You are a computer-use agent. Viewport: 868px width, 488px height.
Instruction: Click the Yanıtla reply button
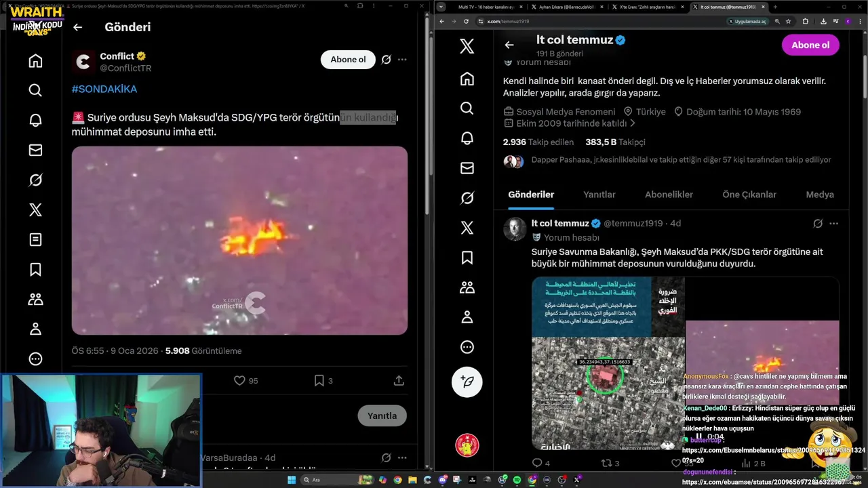pos(382,415)
